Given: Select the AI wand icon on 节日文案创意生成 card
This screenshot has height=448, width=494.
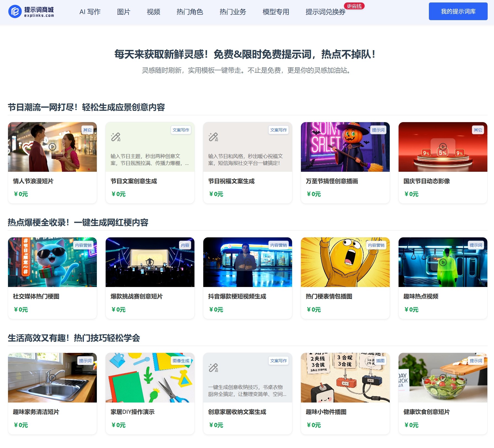Looking at the screenshot, I should 116,137.
